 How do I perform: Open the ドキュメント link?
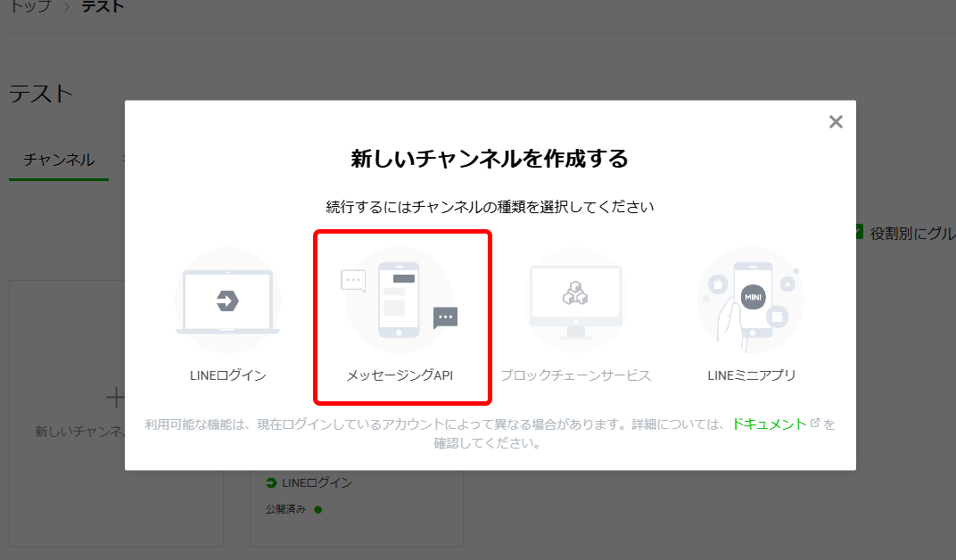coord(769,424)
